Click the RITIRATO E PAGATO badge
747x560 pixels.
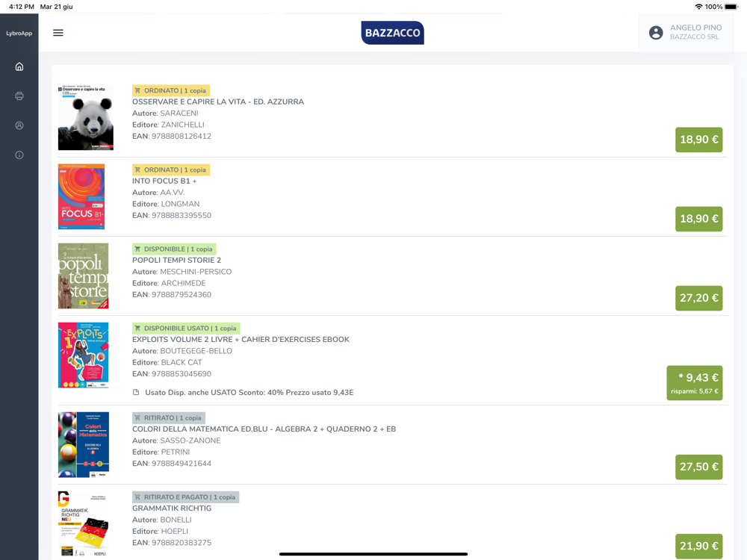coord(186,497)
